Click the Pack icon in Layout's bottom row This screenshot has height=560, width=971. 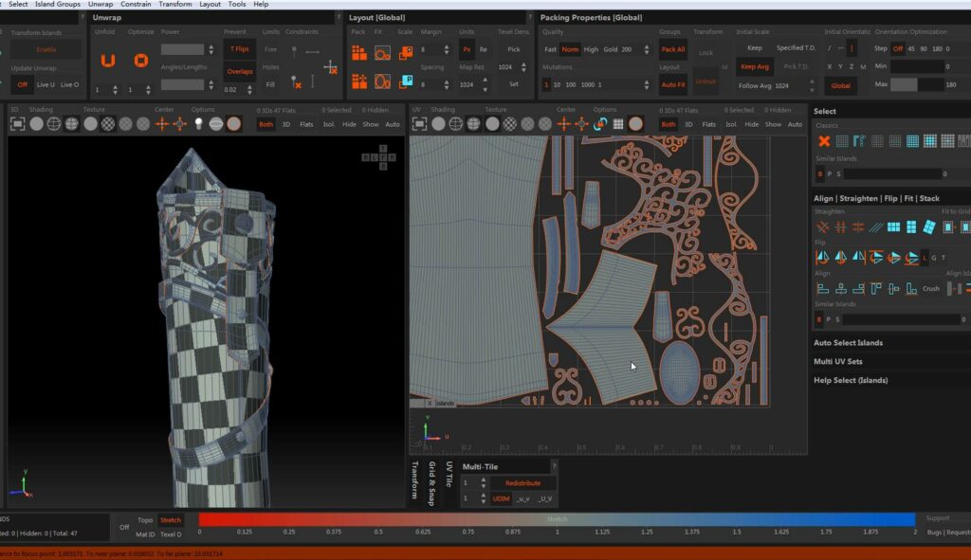click(x=359, y=81)
